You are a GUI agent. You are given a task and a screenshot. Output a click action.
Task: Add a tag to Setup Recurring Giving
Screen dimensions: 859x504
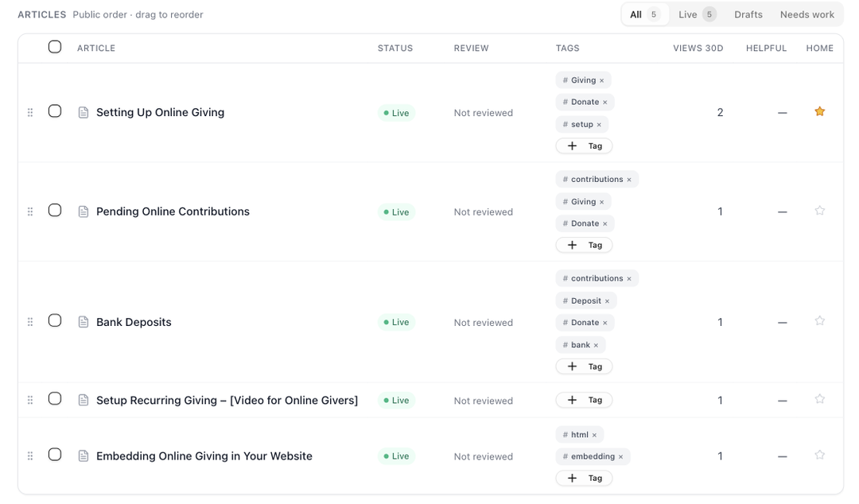[584, 401]
